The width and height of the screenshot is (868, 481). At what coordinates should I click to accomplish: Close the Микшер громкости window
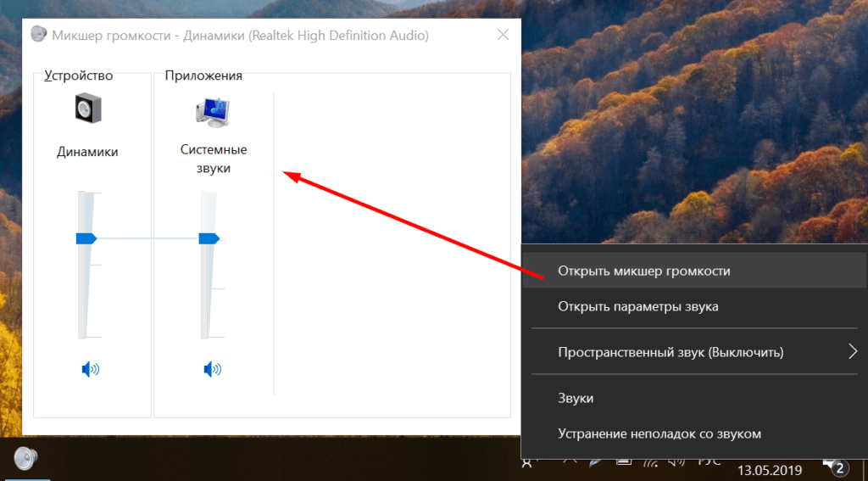click(503, 35)
